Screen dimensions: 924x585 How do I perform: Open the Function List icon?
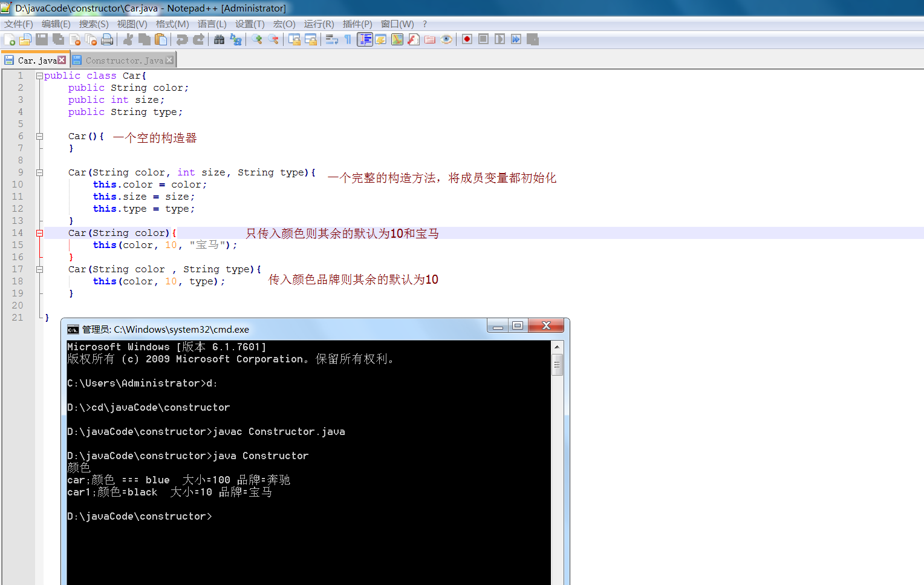(x=414, y=39)
